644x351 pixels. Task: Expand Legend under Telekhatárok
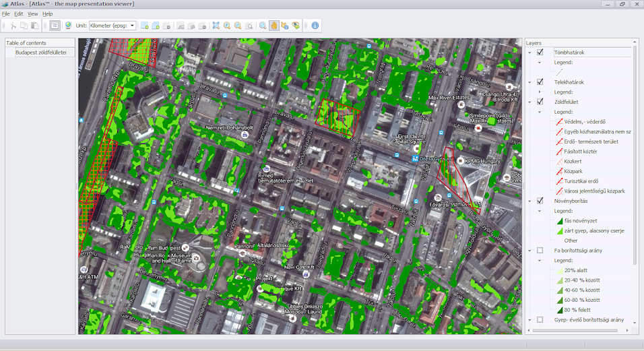click(540, 92)
